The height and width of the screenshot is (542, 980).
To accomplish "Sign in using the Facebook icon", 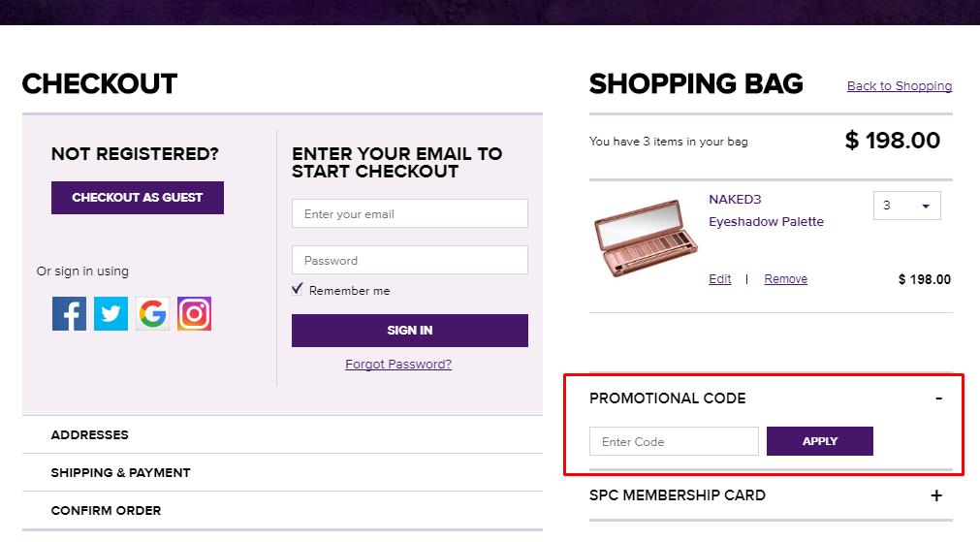I will 69,313.
